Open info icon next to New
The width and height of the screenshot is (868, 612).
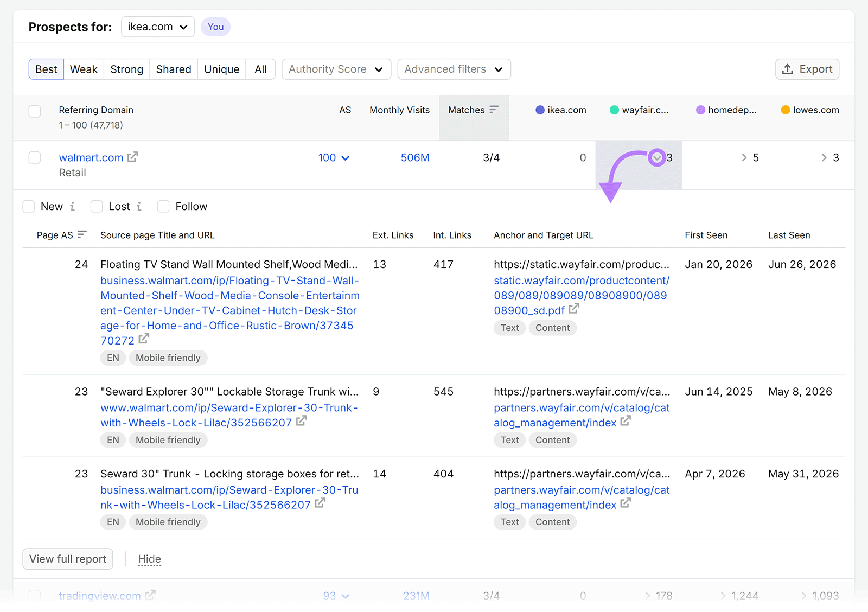(72, 206)
